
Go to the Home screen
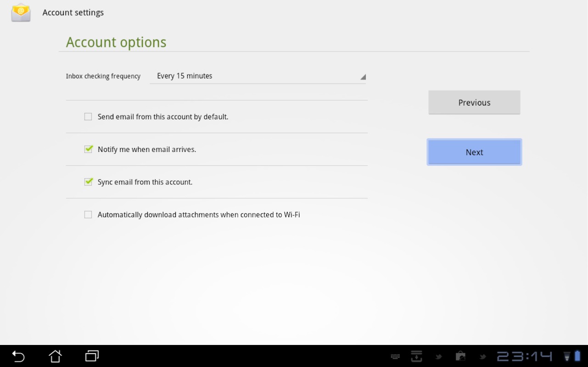coord(55,356)
